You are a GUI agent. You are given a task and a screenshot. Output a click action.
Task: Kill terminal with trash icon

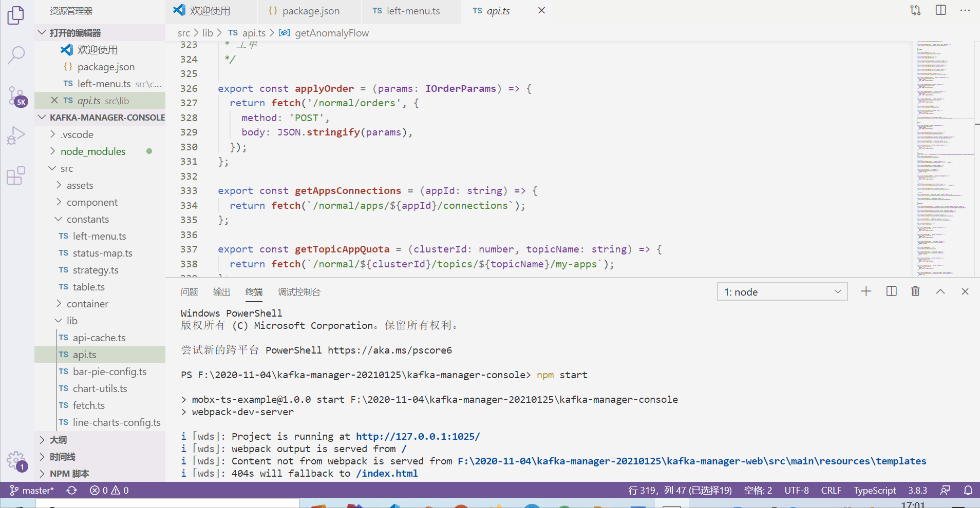tap(915, 291)
